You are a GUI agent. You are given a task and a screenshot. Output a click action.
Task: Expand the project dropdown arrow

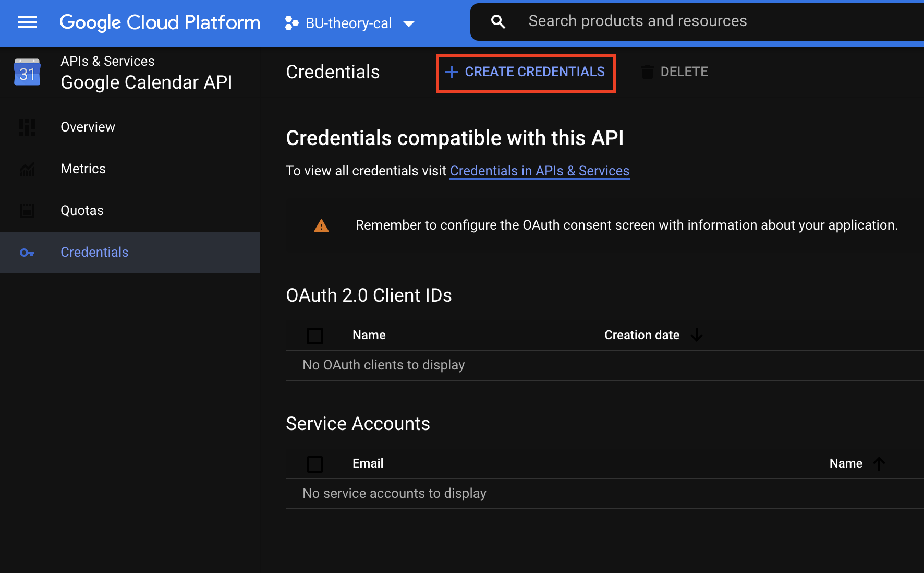click(409, 23)
